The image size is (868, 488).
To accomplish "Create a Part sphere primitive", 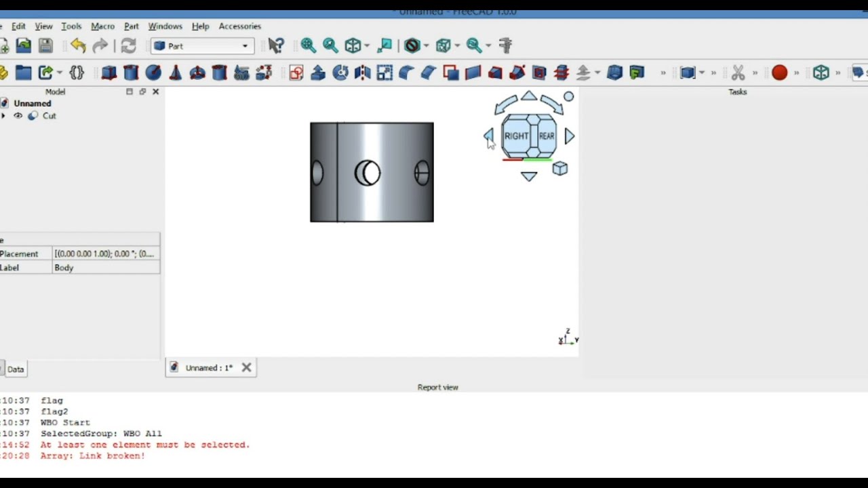I will (x=153, y=73).
